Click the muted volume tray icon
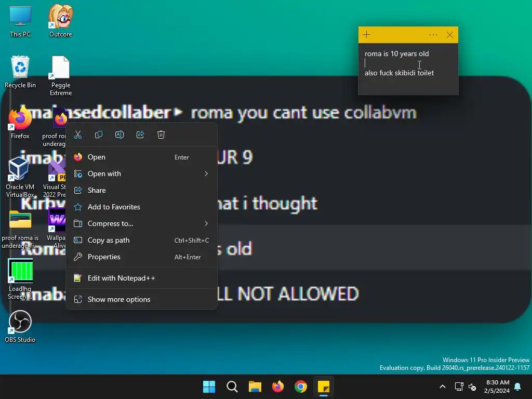 click(472, 387)
